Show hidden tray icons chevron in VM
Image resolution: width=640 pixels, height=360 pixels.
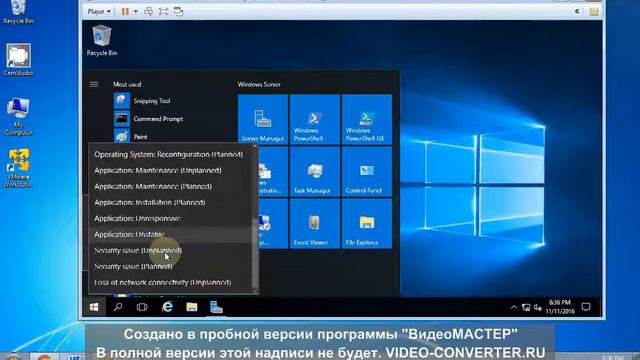coord(513,307)
